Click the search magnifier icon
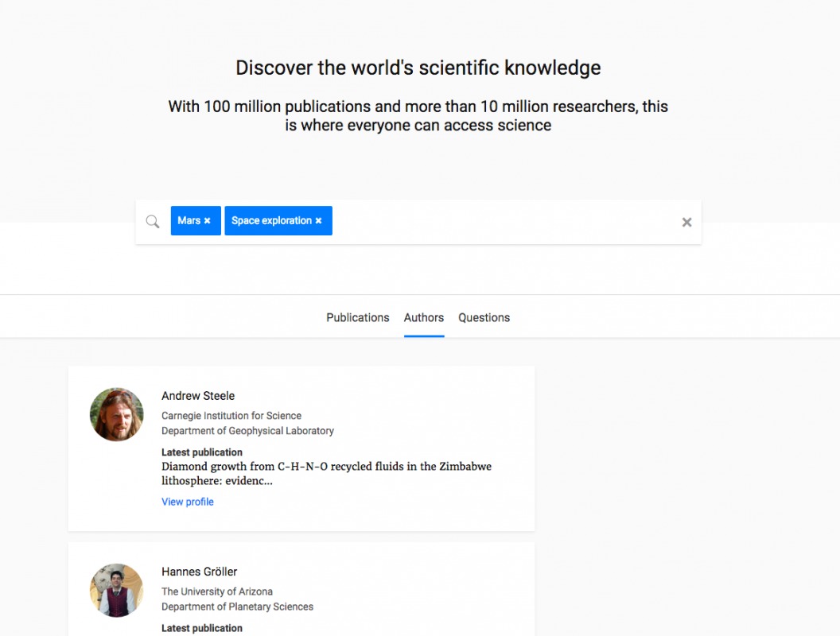840x636 pixels. tap(152, 222)
